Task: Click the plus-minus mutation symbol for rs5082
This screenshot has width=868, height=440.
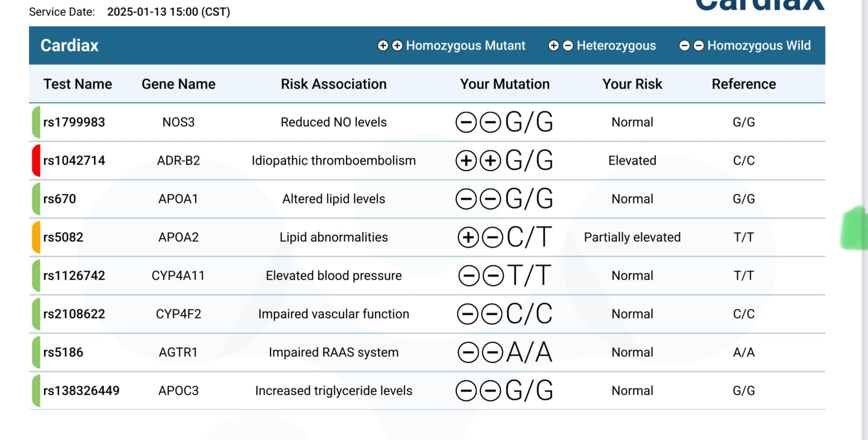Action: [x=480, y=237]
